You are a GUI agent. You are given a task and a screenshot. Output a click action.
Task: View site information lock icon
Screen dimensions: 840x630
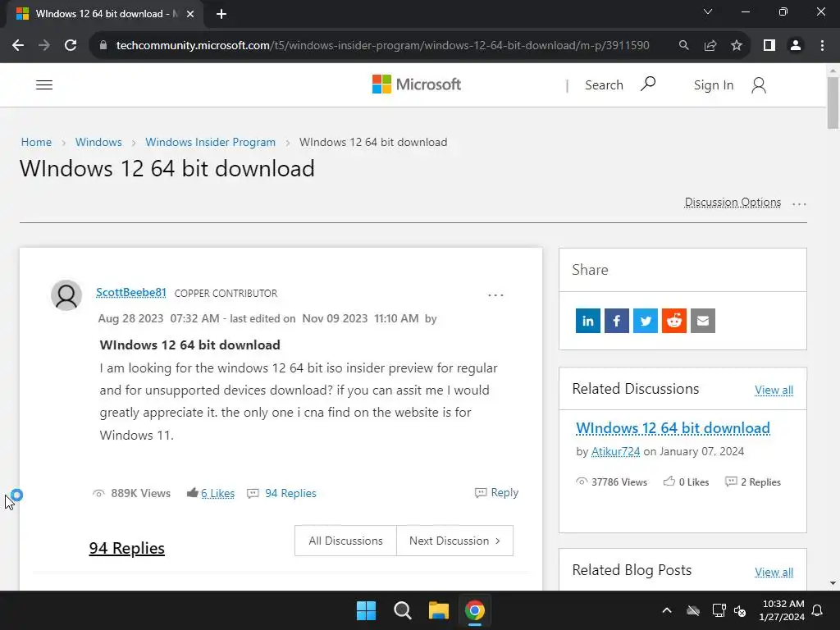pos(103,45)
